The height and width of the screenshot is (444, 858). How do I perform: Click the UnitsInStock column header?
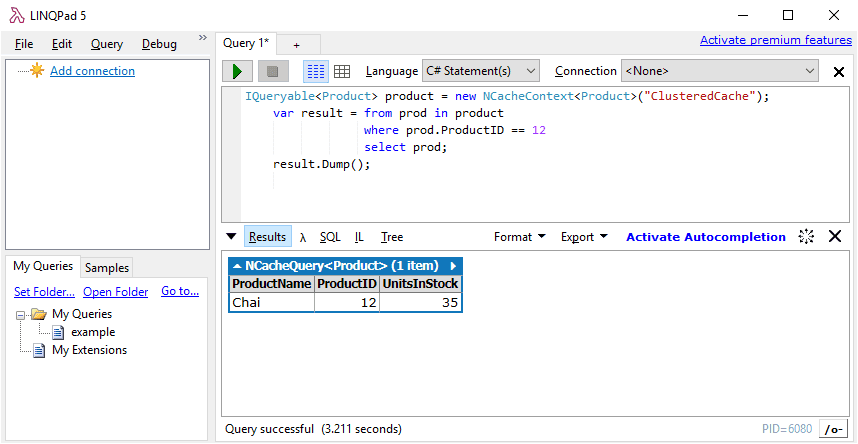pos(420,284)
